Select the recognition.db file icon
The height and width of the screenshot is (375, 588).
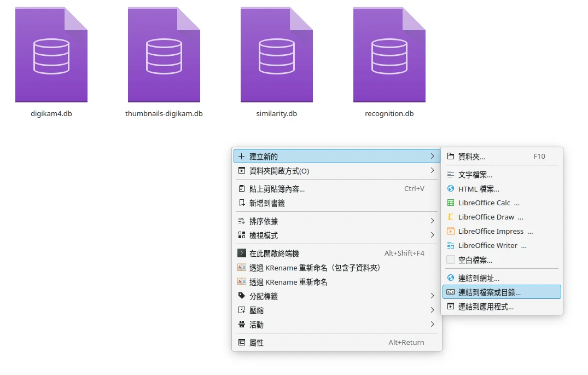point(389,55)
